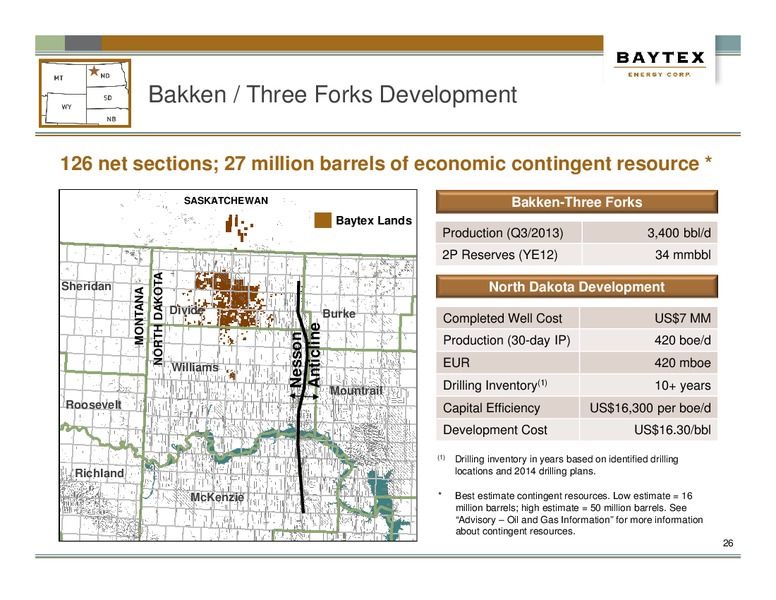The image size is (776, 600).
Task: Click the SASKATCHEWAN map label
Action: tap(226, 200)
